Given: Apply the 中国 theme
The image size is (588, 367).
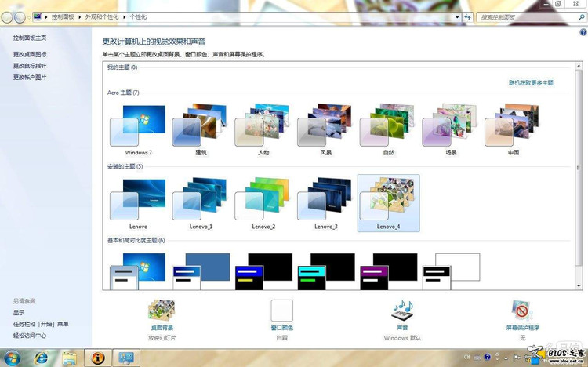Looking at the screenshot, I should click(513, 130).
